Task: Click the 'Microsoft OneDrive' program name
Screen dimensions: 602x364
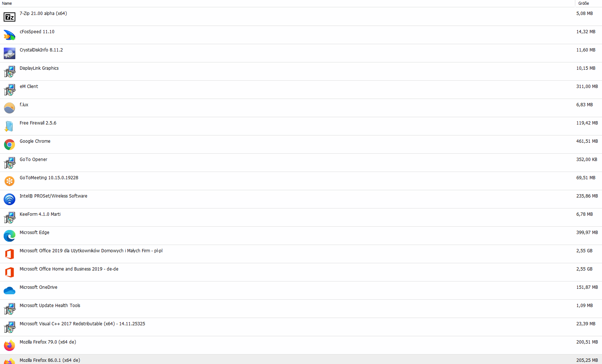Action: [38, 287]
